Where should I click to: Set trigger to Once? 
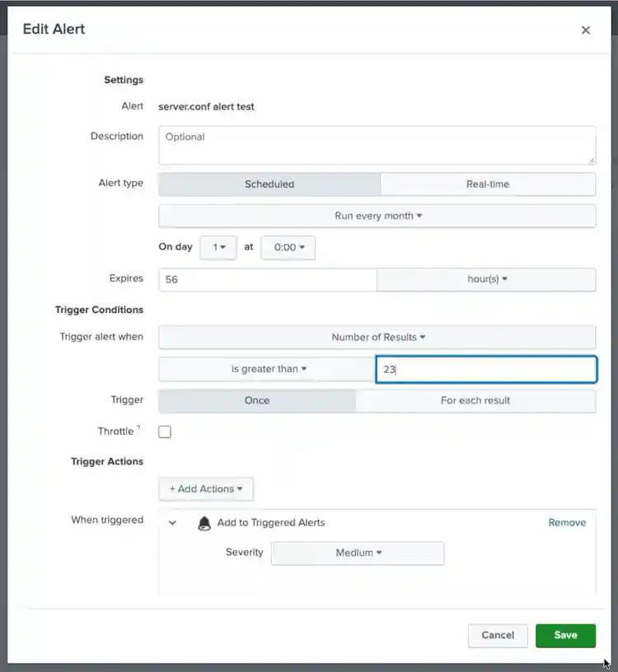pyautogui.click(x=257, y=401)
